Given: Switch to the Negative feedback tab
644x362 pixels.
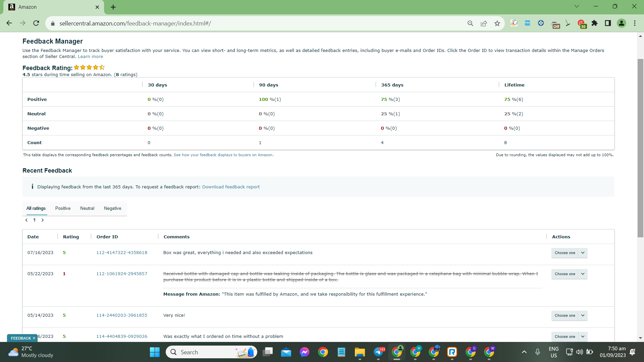Looking at the screenshot, I should [x=113, y=208].
